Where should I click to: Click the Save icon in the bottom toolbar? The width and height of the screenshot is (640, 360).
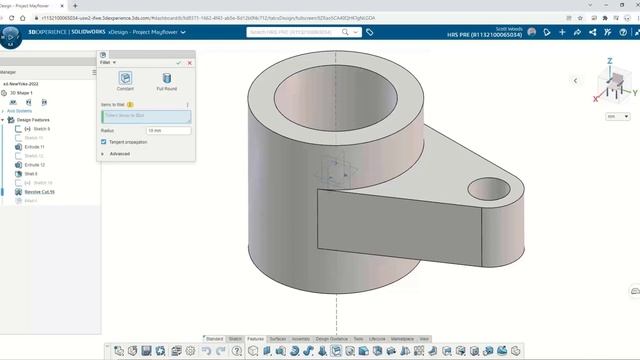pyautogui.click(x=147, y=351)
